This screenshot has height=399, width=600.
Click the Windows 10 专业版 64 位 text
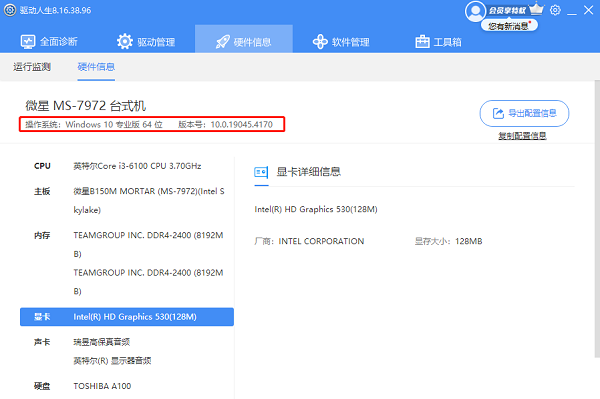coord(114,124)
